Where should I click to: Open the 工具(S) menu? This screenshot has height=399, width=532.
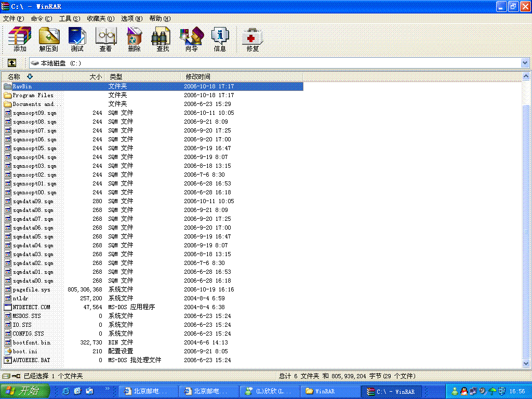70,19
